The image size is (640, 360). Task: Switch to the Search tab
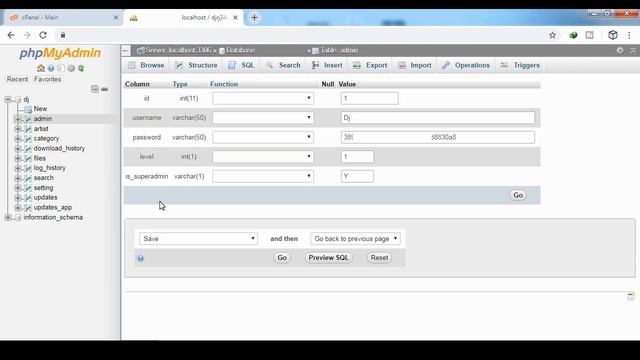(x=284, y=65)
